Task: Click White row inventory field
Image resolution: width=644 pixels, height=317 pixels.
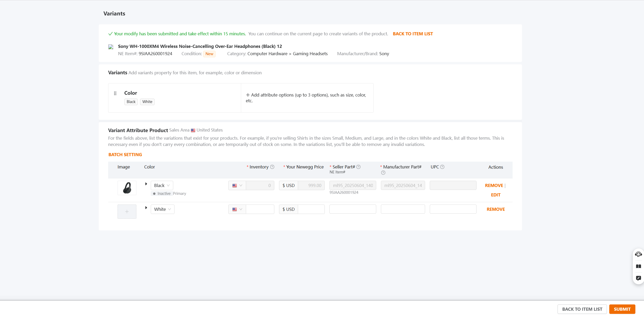Action: (260, 209)
